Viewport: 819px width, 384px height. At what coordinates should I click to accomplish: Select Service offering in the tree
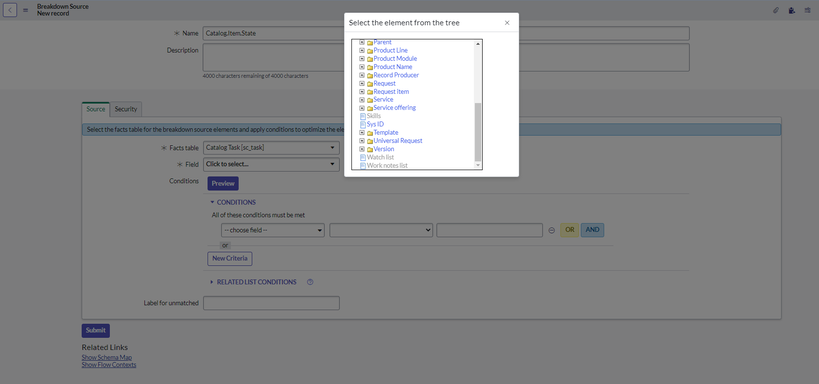tap(394, 108)
